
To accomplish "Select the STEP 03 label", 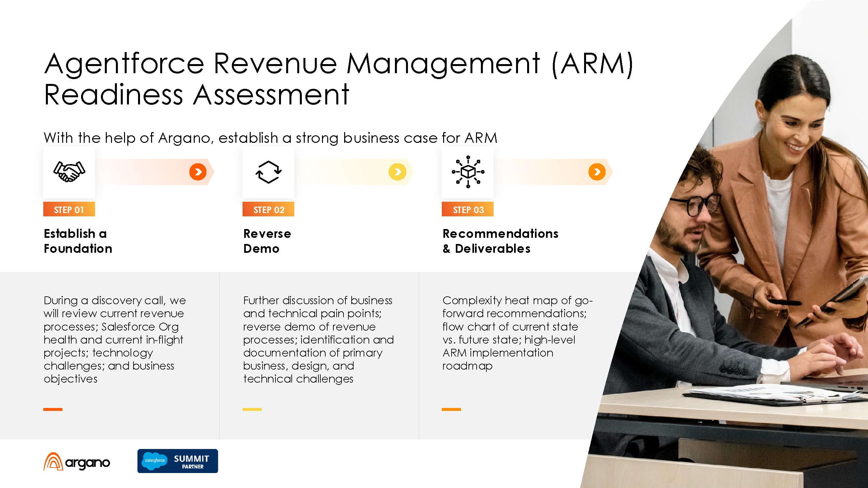I will click(468, 210).
